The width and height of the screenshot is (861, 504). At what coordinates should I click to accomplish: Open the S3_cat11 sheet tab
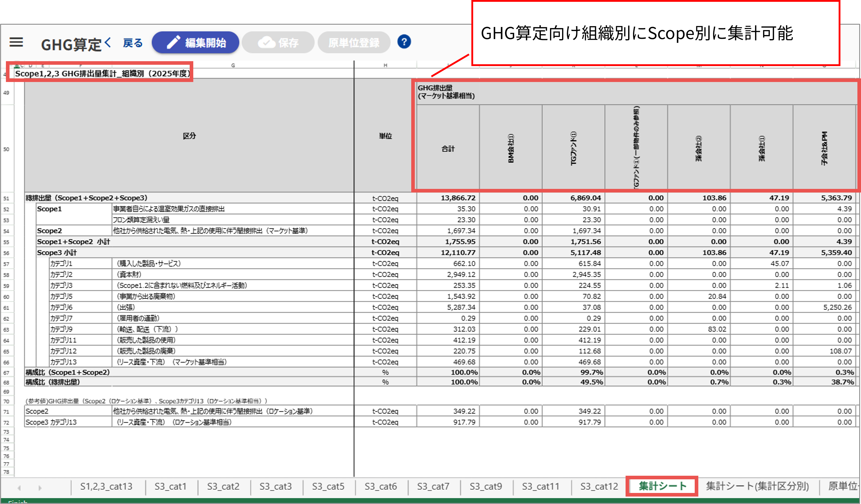[x=541, y=486]
